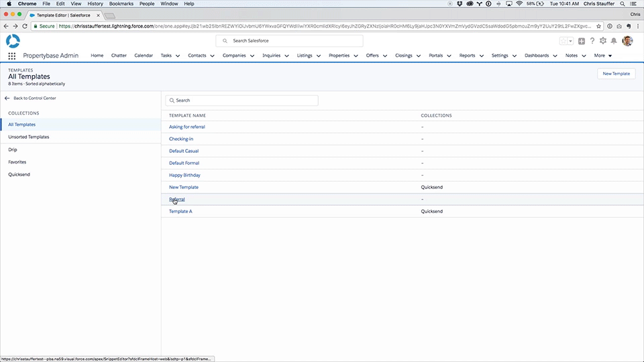Expand the Offers dropdown arrow
This screenshot has height=362, width=644.
(385, 56)
